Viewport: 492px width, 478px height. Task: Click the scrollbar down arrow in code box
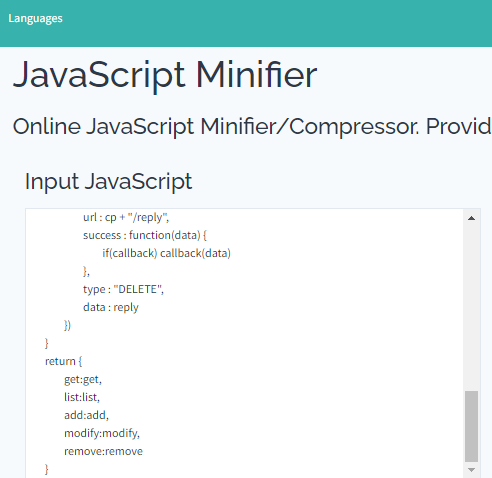pos(471,470)
